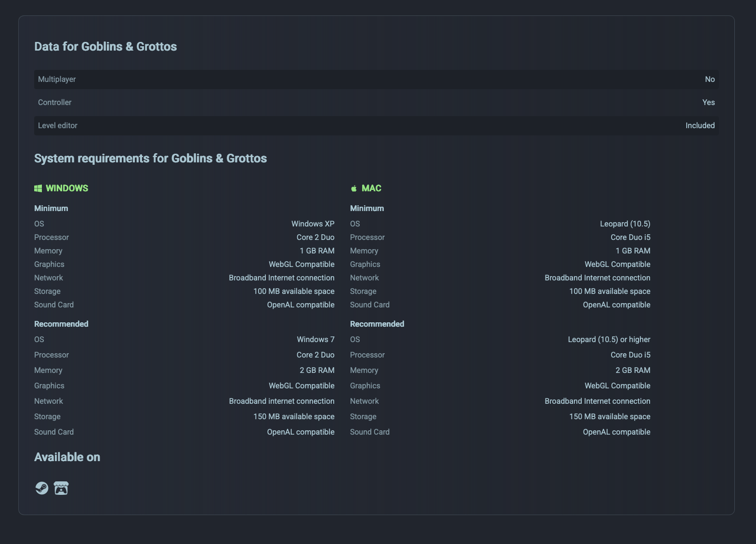756x544 pixels.
Task: Click the 'Available on' heading
Action: coord(67,457)
